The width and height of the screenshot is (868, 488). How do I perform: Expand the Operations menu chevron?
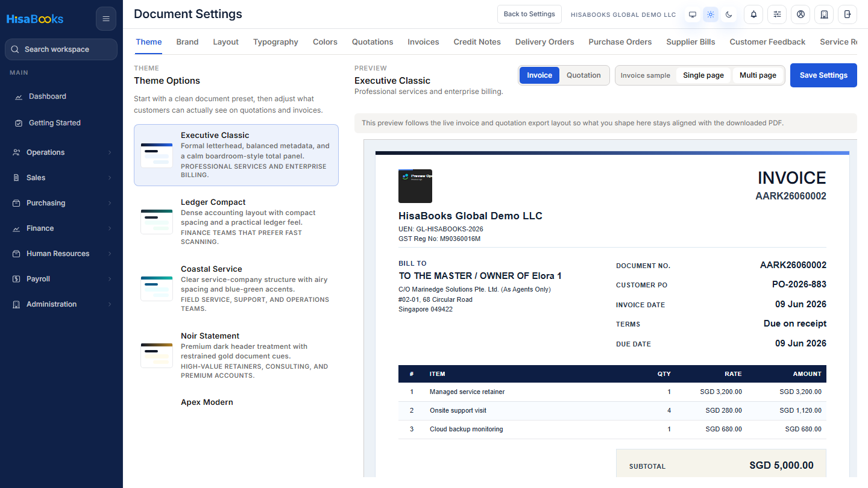tap(110, 152)
